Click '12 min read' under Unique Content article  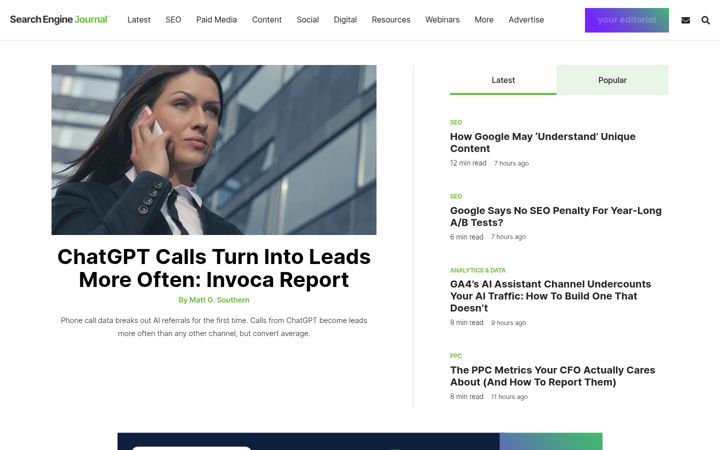coord(468,163)
